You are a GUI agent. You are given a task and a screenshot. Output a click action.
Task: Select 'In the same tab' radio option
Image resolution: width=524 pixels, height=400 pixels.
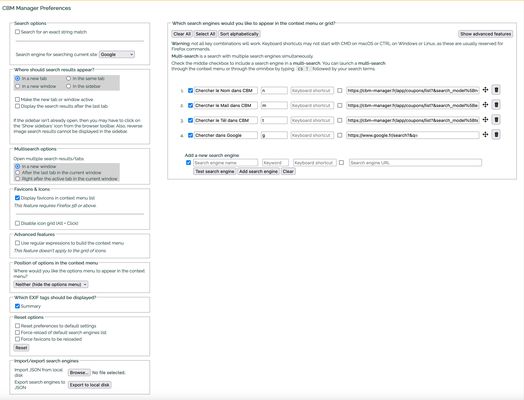click(69, 79)
